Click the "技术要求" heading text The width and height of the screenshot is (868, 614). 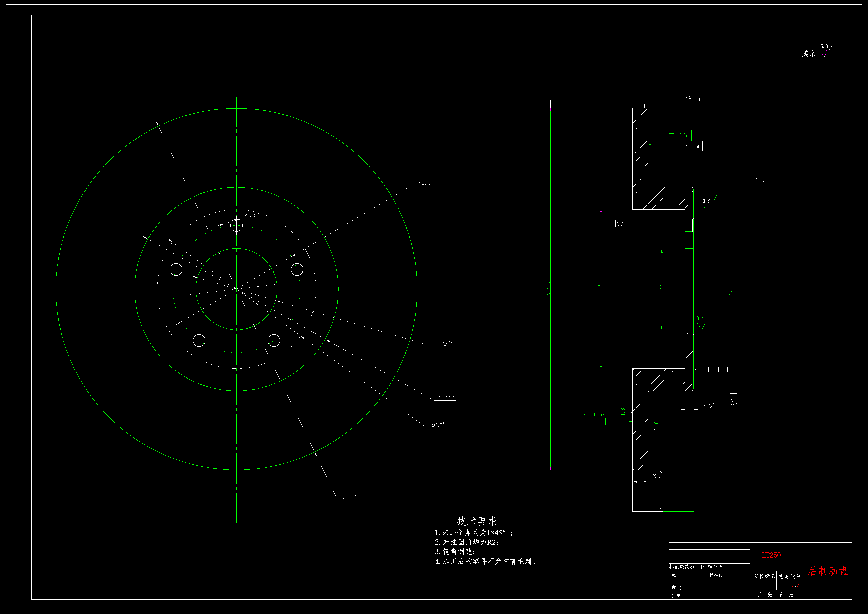(x=477, y=521)
